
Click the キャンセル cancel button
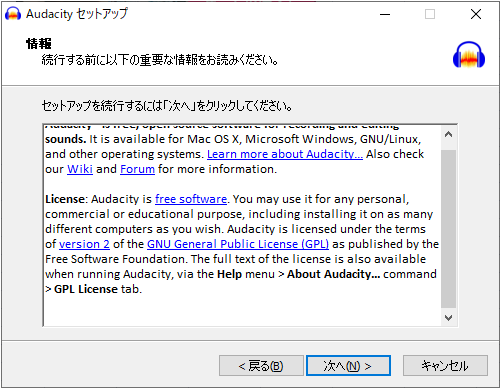click(x=445, y=366)
